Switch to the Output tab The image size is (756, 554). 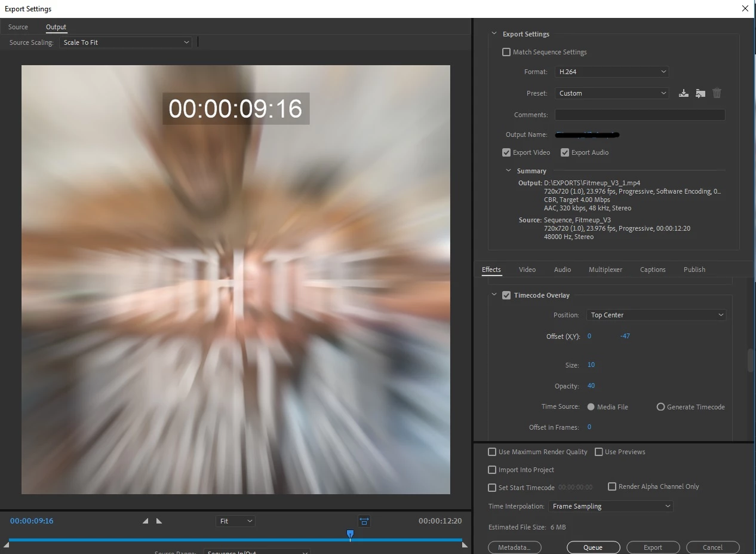click(x=56, y=27)
